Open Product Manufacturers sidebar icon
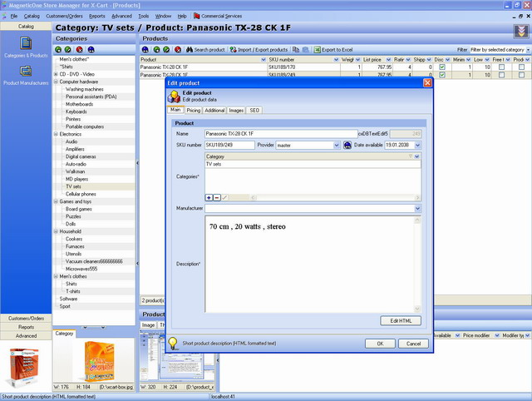532x401 pixels. coord(26,72)
